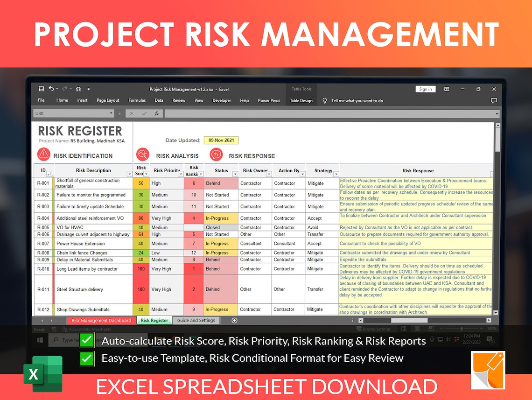Click the Redo icon

[x=64, y=89]
